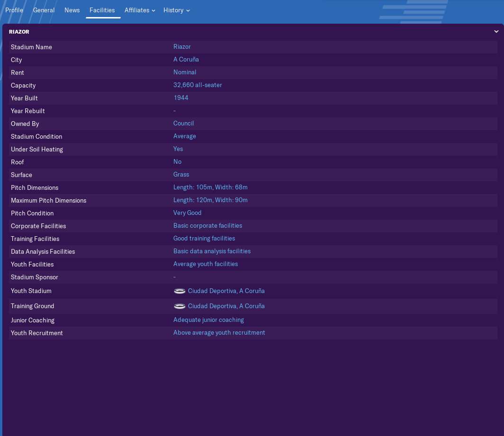Click the Basic data analysis facilities value

pyautogui.click(x=212, y=251)
